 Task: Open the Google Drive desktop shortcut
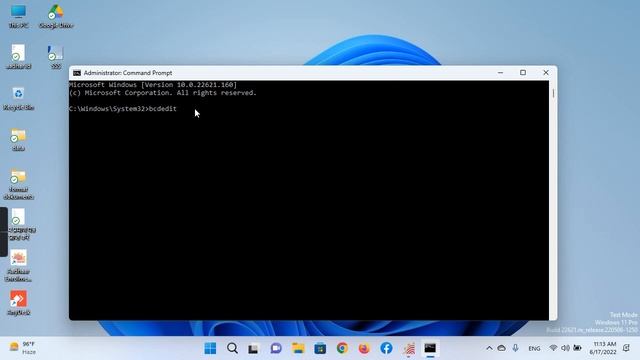point(56,16)
